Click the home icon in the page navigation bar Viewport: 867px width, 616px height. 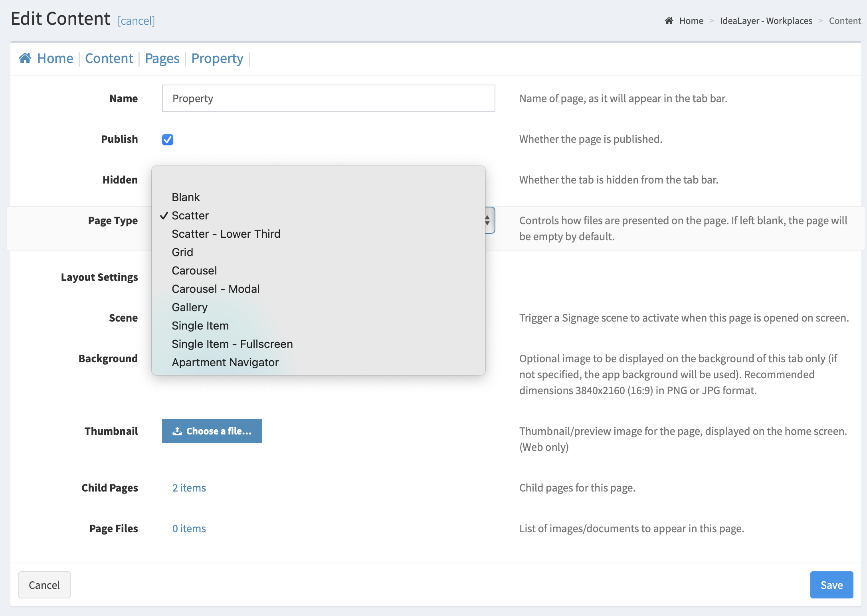coord(25,58)
